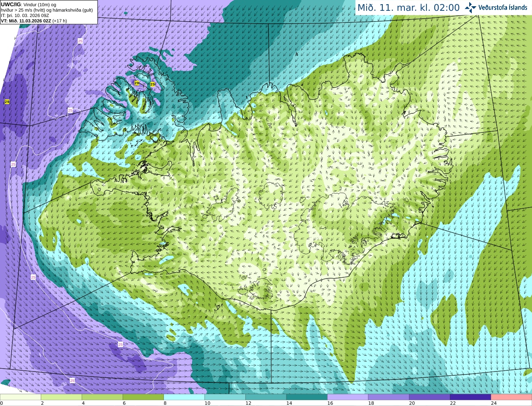Viewport: 532px width, 406px height.
Task: Select the light yellow-green 2–4 legend swatch
Action: (62, 397)
